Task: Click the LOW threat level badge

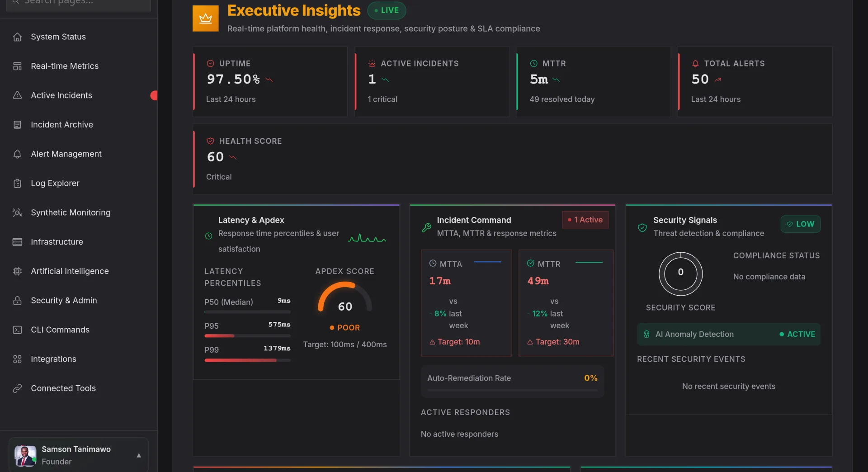Action: tap(800, 224)
